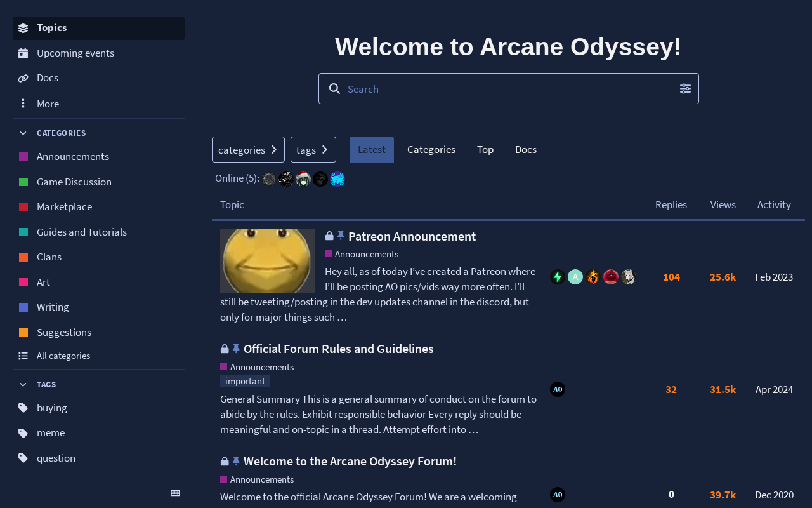This screenshot has height=508, width=812.
Task: Open Upcoming events calendar icon
Action: point(23,53)
